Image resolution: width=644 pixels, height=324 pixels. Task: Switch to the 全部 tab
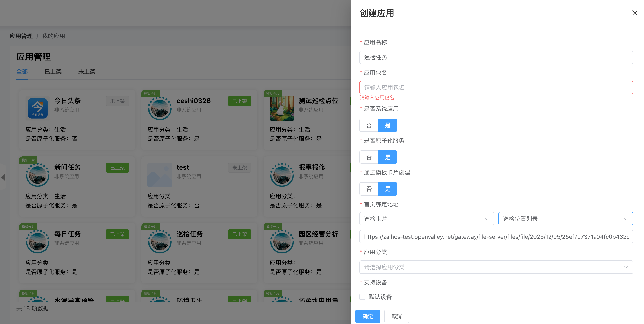[22, 72]
